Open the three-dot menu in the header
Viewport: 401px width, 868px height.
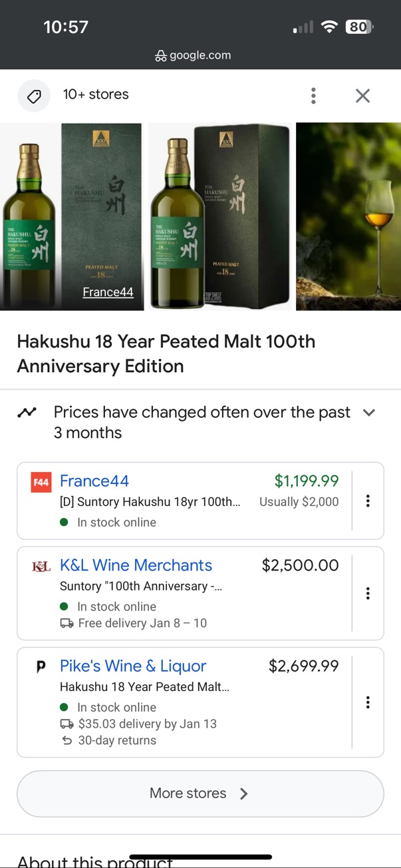313,96
